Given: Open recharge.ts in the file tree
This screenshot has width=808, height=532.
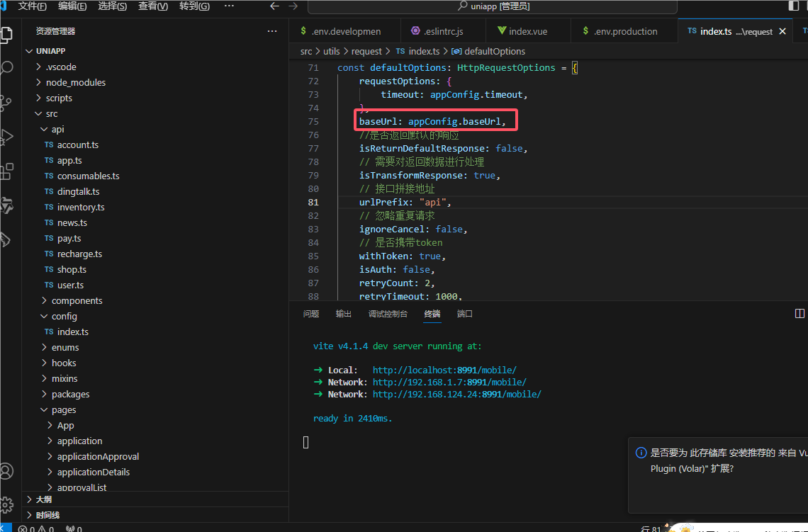Looking at the screenshot, I should pyautogui.click(x=79, y=254).
